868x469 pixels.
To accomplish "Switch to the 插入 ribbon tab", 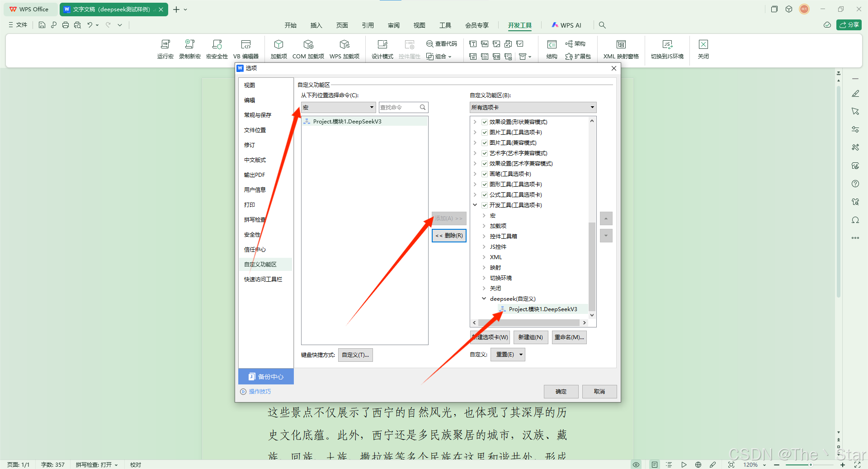I will click(316, 25).
